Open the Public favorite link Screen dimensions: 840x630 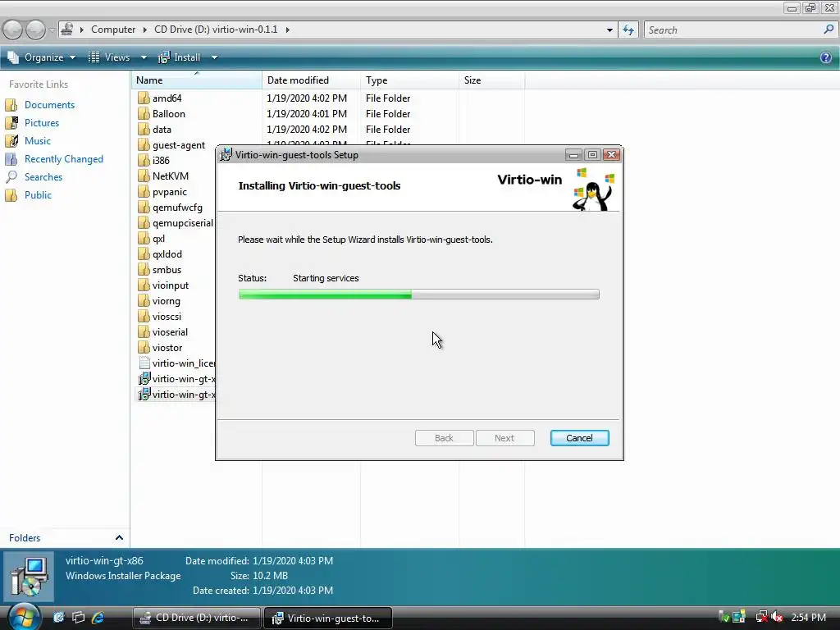pyautogui.click(x=38, y=195)
